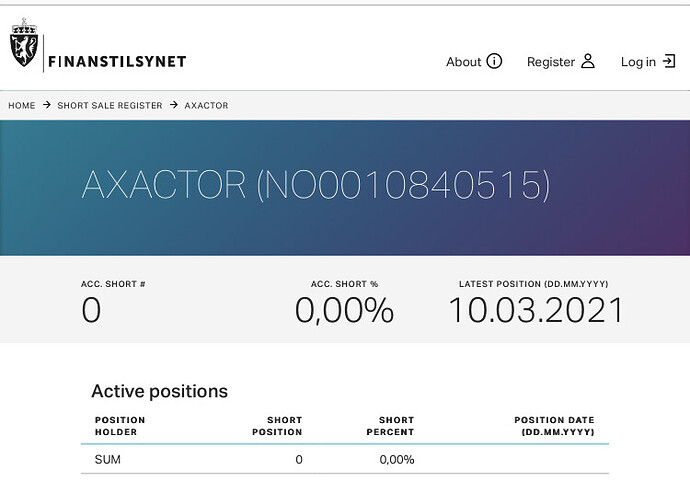This screenshot has height=493, width=690.
Task: Click the SUM row short position 0
Action: pos(299,460)
